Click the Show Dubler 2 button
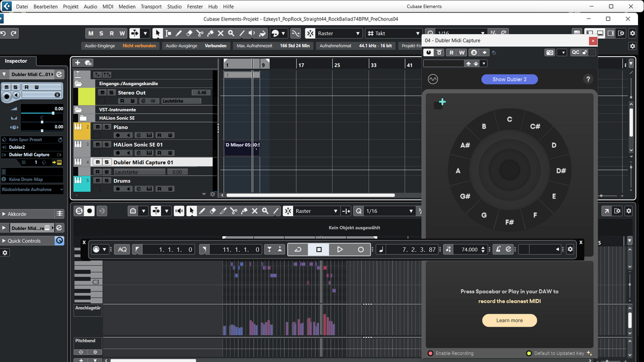 (x=510, y=79)
